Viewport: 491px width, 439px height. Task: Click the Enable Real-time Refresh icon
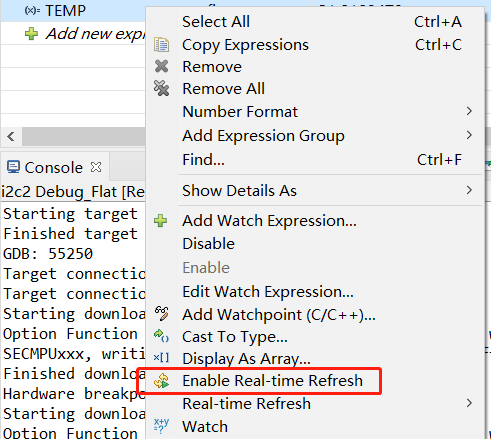[x=162, y=381]
